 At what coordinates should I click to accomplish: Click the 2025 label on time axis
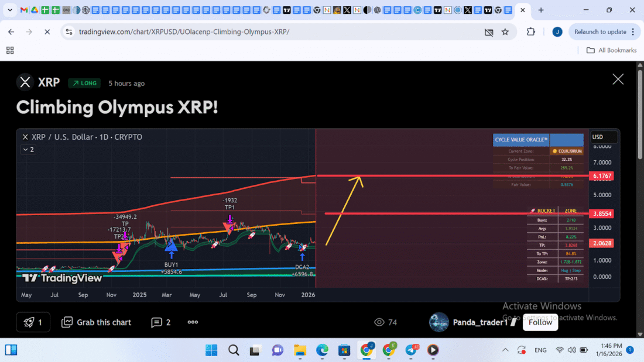pyautogui.click(x=139, y=295)
